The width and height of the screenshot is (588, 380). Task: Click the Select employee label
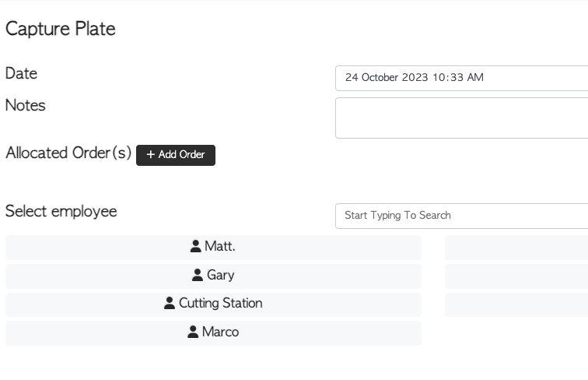click(x=61, y=212)
